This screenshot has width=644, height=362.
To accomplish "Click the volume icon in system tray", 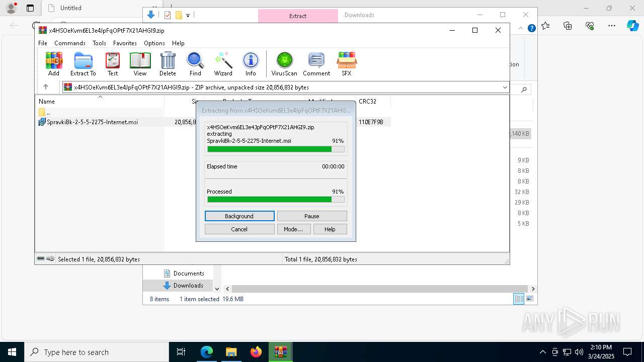I will pyautogui.click(x=579, y=352).
